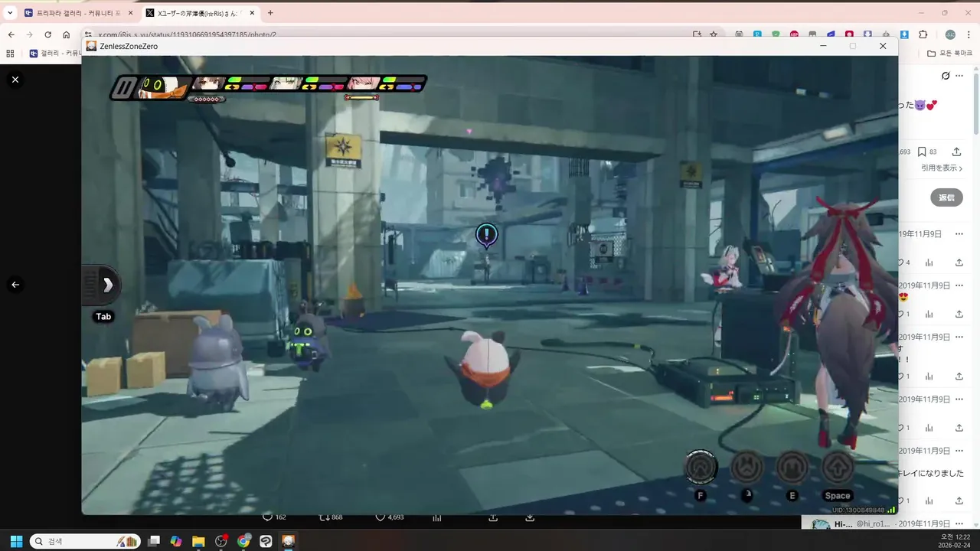The width and height of the screenshot is (980, 551).
Task: Select the pink-haired character portrait
Action: pos(363,83)
